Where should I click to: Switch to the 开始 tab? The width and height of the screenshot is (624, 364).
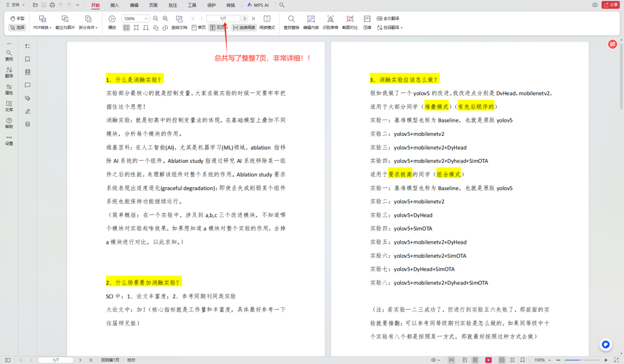point(95,5)
